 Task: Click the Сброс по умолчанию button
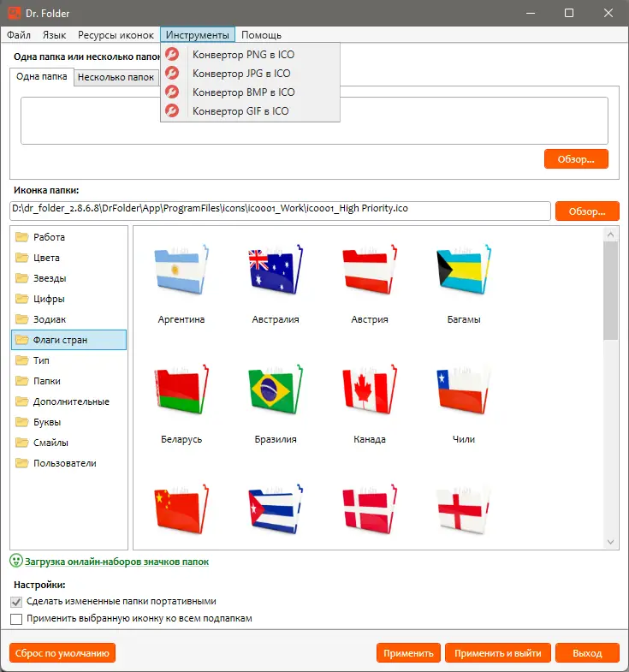click(62, 653)
